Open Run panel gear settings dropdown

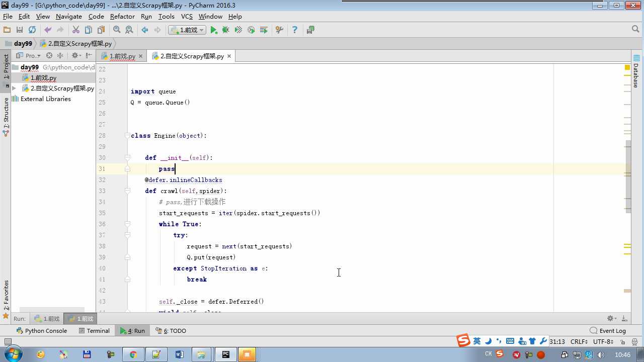click(x=611, y=319)
